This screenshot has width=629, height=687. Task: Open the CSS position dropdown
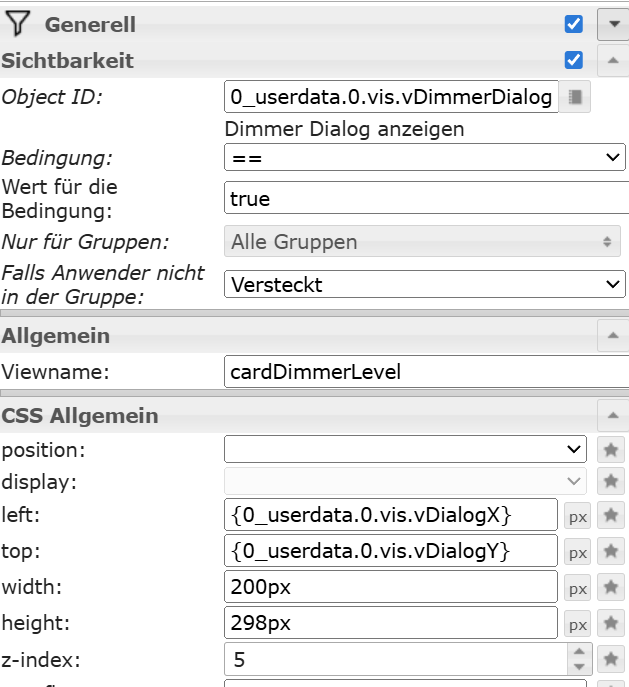[x=405, y=450]
